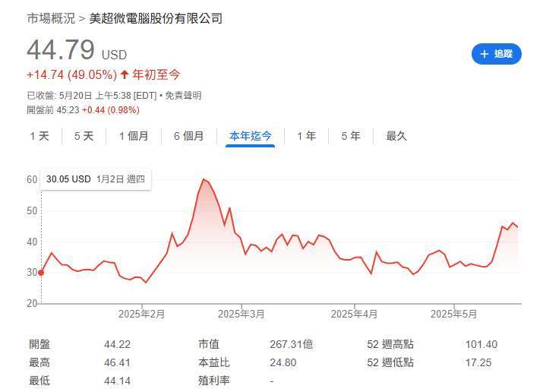This screenshot has height=392, width=543.
Task: Click the 40 y-axis label
Action: tap(32, 242)
